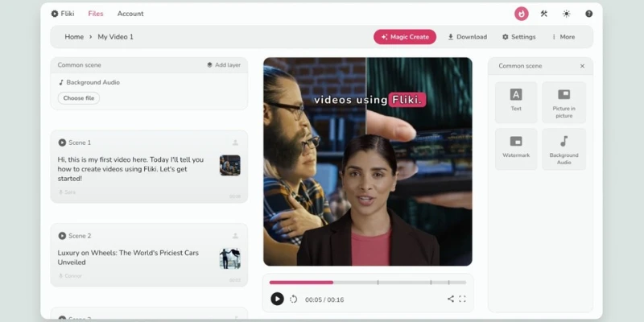
Task: Add a Background Audio layer from side panel
Action: pyautogui.click(x=564, y=149)
